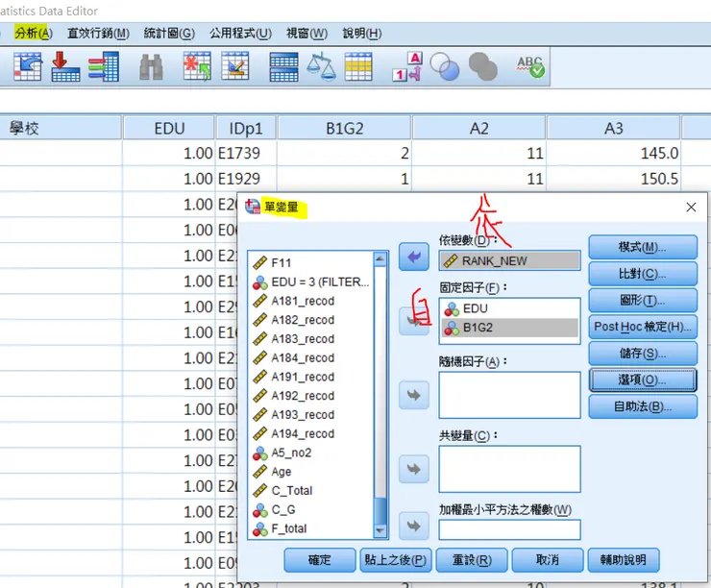Open the 比對(C) contrasts dialog
The width and height of the screenshot is (711, 588).
click(x=643, y=274)
